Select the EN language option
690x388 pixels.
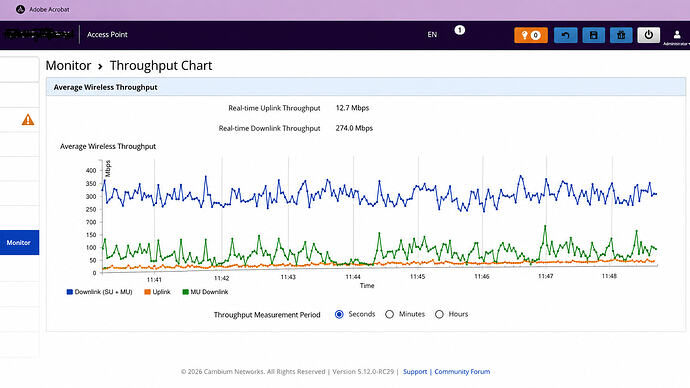coord(432,34)
